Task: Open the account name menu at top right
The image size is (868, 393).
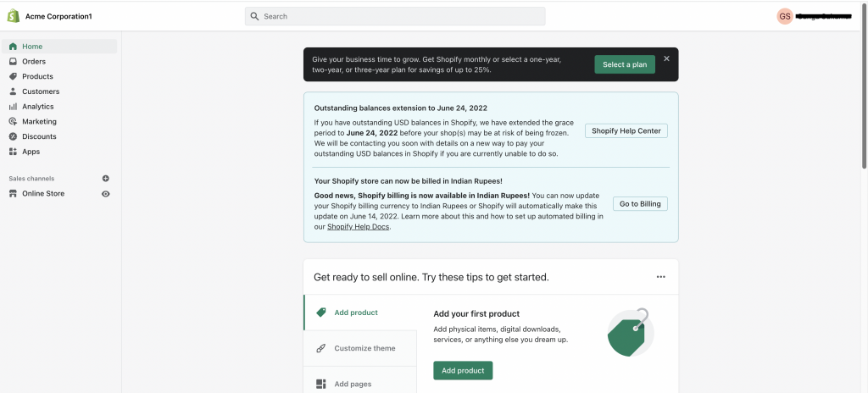Action: 822,17
